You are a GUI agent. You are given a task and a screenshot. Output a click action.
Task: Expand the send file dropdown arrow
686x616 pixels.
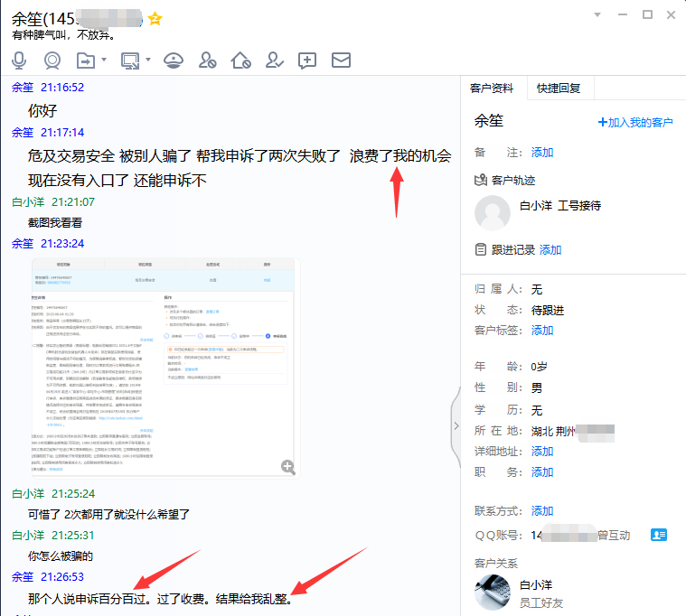click(x=104, y=59)
